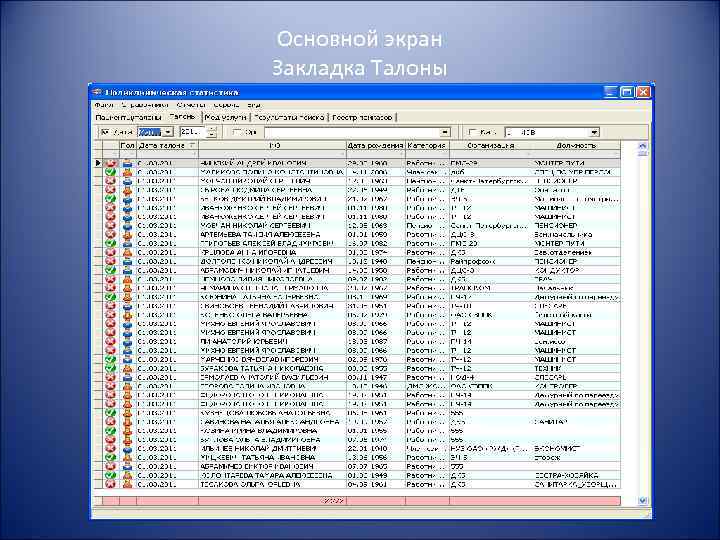Decrease year using stepper down arrow

pyautogui.click(x=212, y=135)
